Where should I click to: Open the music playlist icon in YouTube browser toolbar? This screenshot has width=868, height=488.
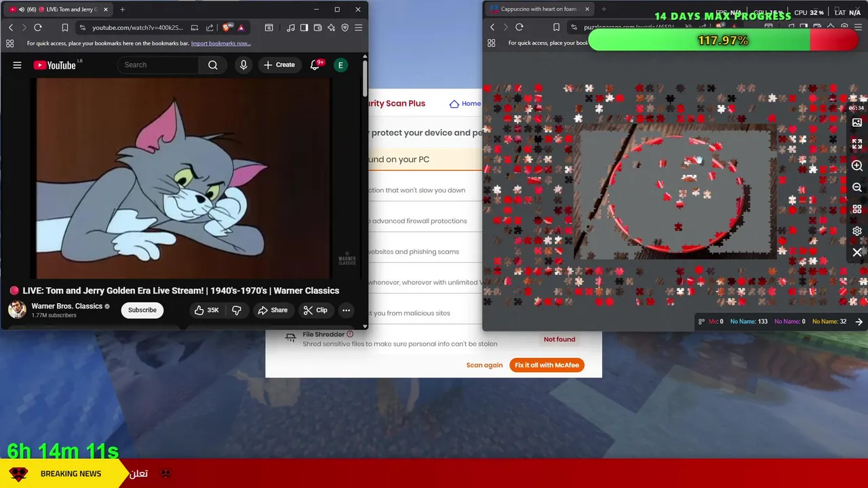(291, 28)
